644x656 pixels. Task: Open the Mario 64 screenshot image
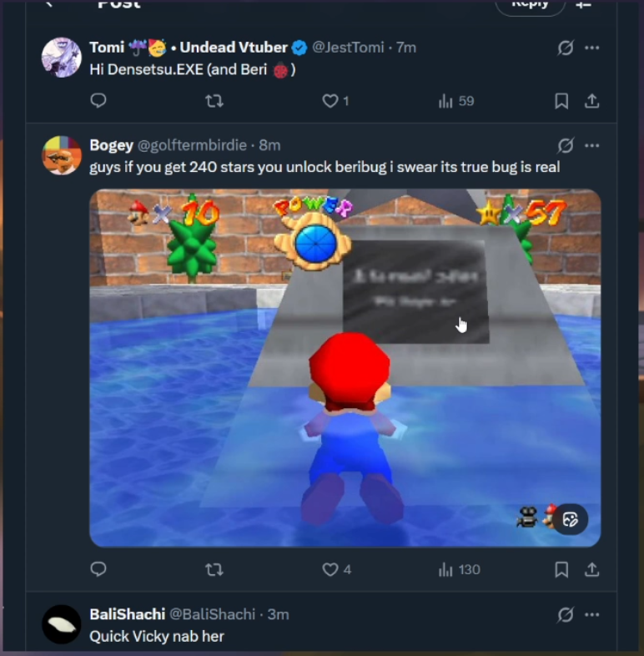pos(345,368)
